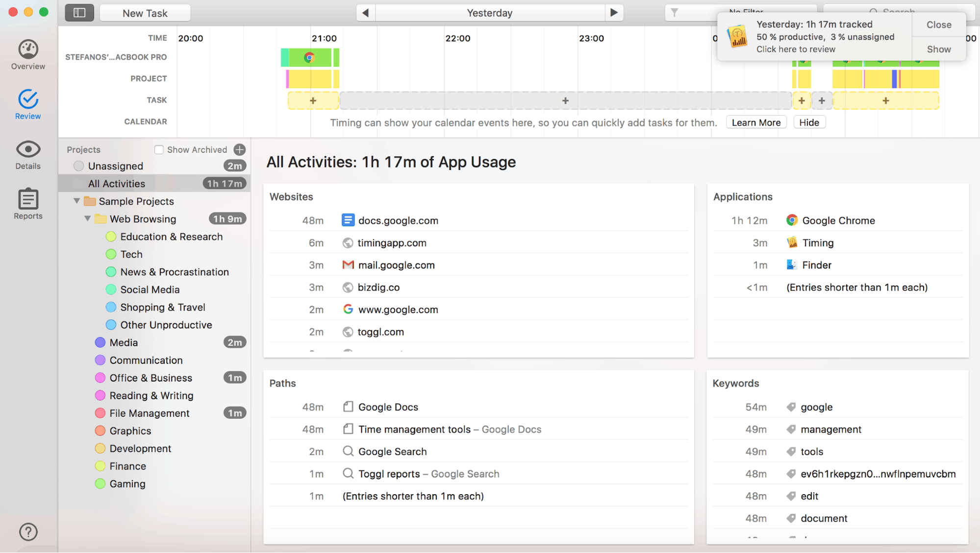Screen dimensions: 980x553
Task: Click the Timing notification app icon
Action: tap(737, 37)
